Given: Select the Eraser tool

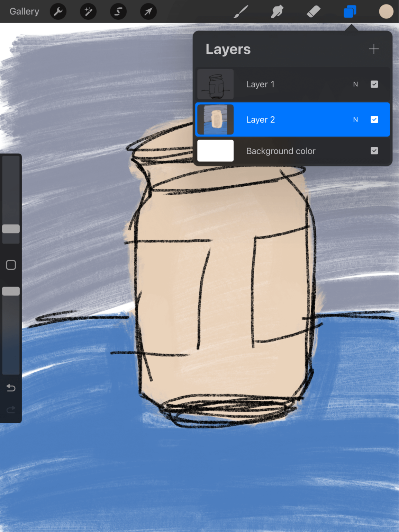Looking at the screenshot, I should [x=314, y=11].
